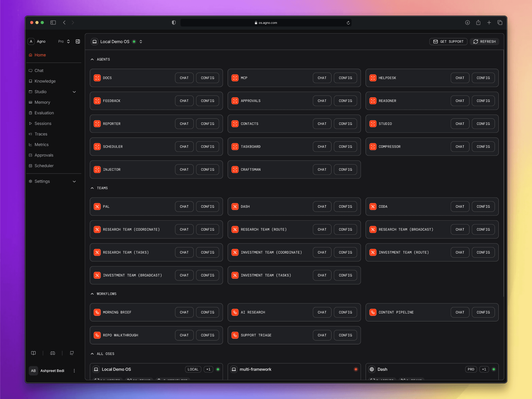Expand the Studio sidebar submenu
This screenshot has width=532, height=399.
74,92
